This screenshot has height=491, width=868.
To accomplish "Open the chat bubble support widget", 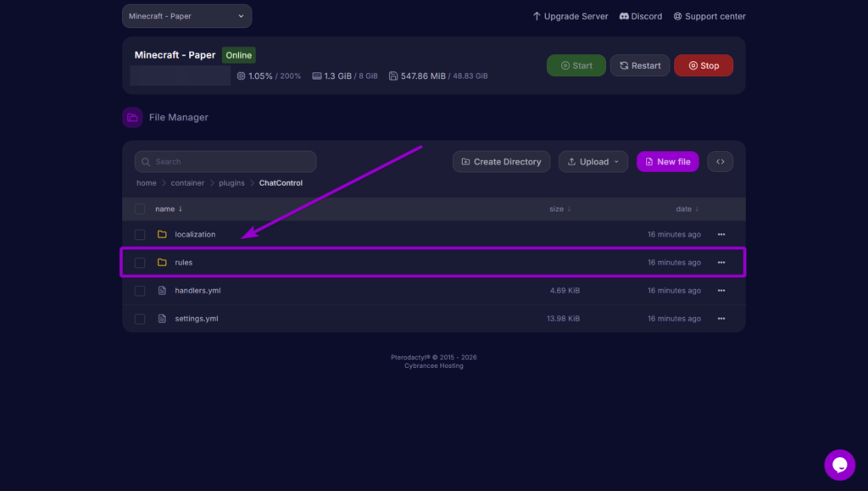I will (839, 465).
